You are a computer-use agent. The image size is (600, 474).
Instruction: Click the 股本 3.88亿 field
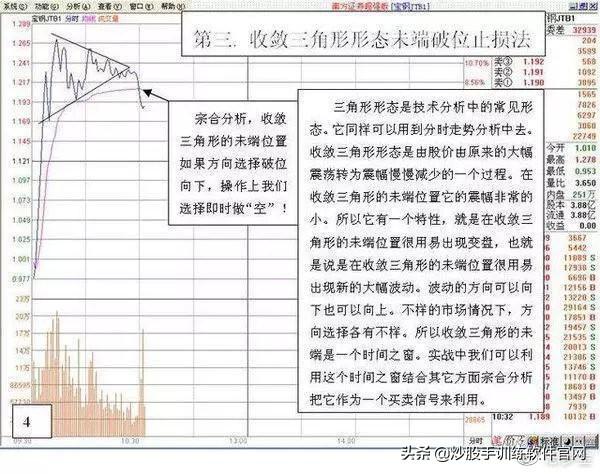point(571,205)
